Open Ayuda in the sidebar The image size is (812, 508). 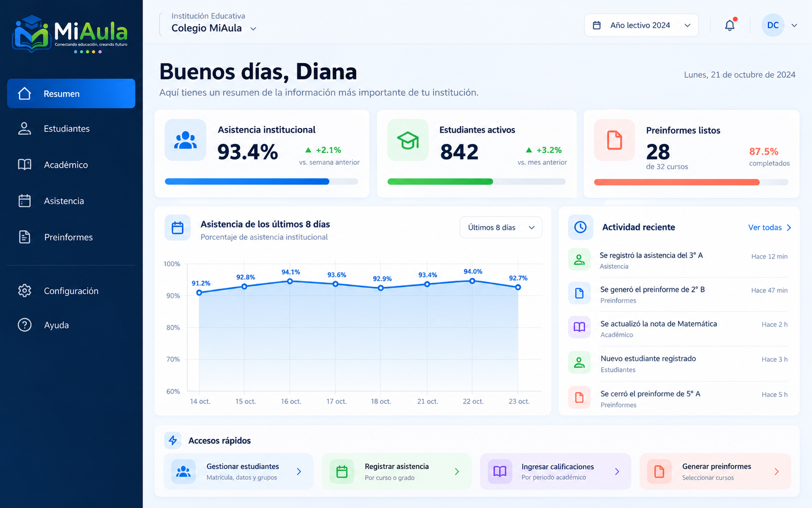click(x=71, y=325)
